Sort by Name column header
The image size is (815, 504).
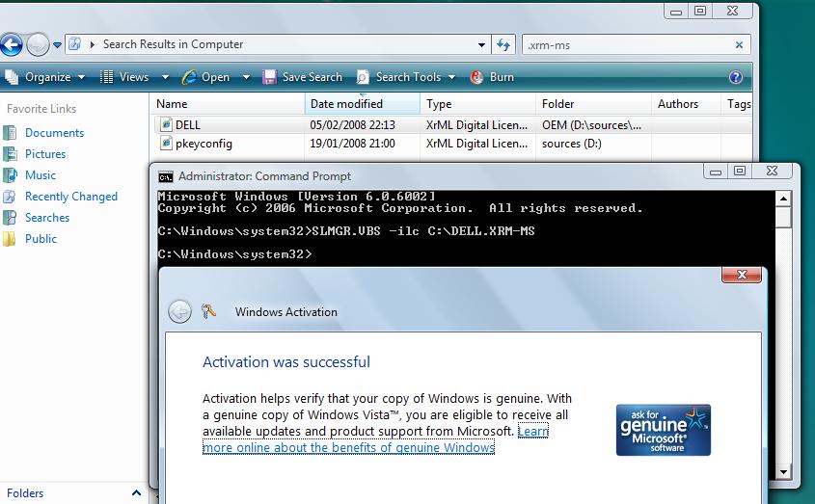tap(228, 104)
